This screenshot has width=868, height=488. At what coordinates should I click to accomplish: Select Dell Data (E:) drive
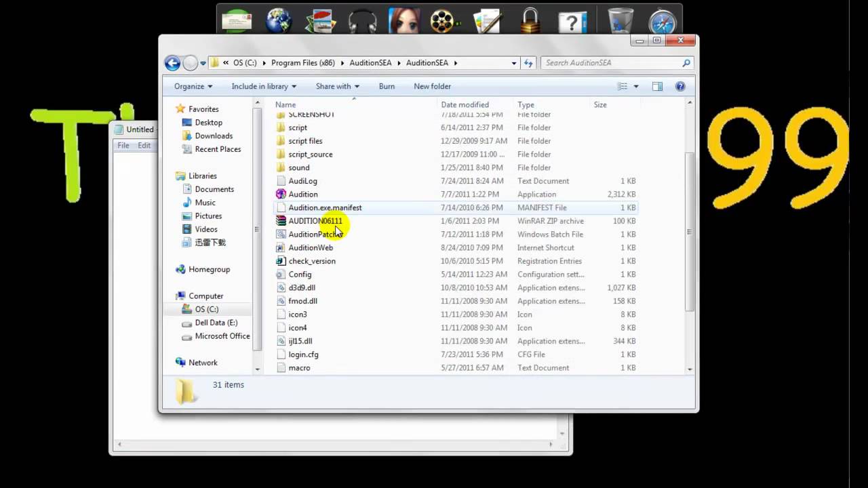[216, 323]
